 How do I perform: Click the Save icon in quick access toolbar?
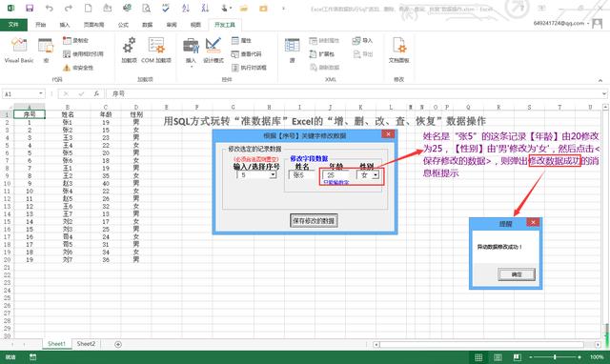point(30,8)
